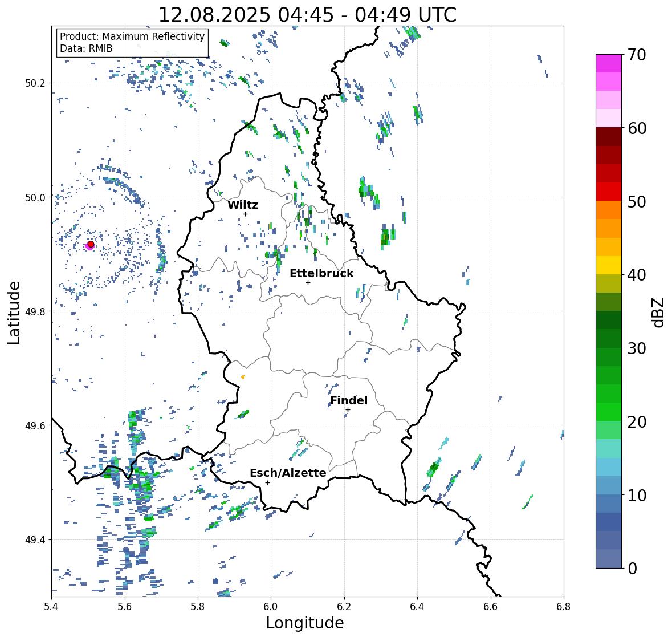Image resolution: width=672 pixels, height=637 pixels.
Task: Click the 6.8 longitude tick label
Action: coord(564,607)
